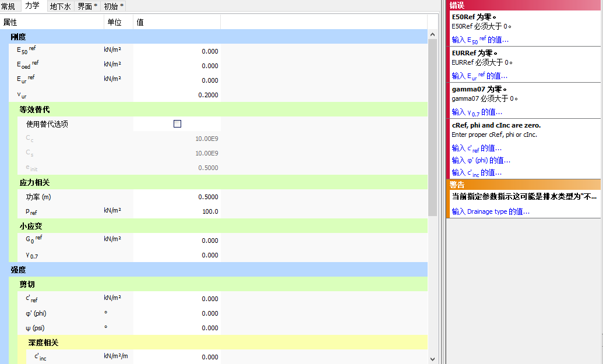Go to the 初始 tab
The width and height of the screenshot is (603, 364).
coord(113,6)
